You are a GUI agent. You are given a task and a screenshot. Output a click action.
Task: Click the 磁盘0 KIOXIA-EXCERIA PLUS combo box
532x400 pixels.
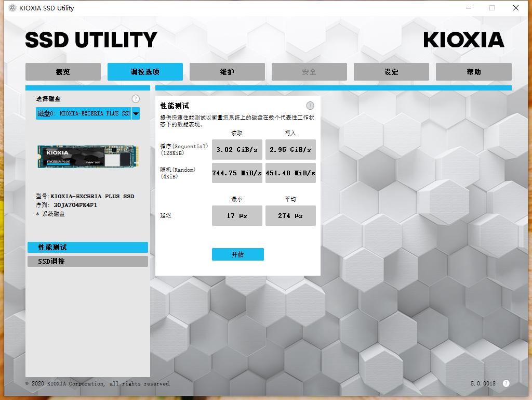[88, 113]
